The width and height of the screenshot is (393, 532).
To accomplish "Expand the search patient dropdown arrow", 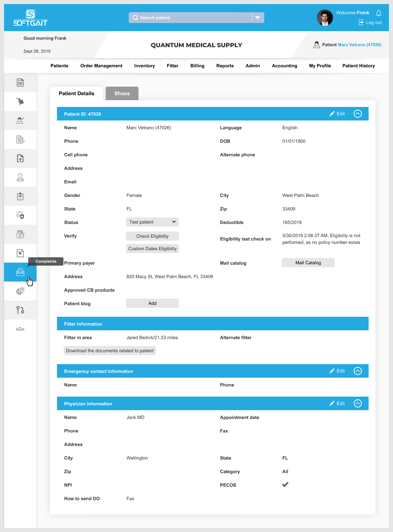I will [x=257, y=18].
